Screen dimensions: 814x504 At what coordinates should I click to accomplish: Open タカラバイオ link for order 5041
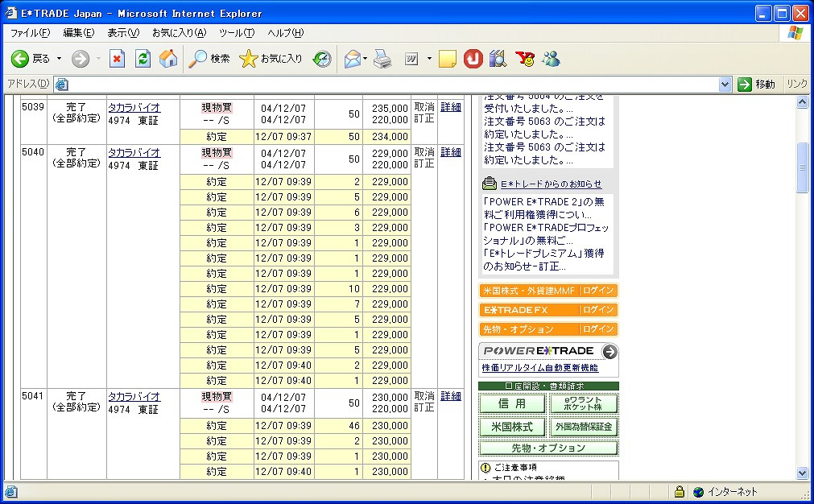[x=134, y=397]
